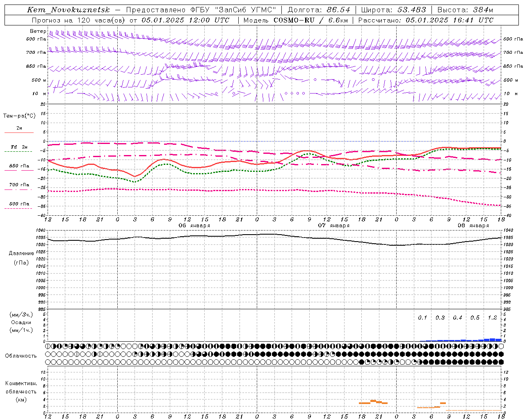Click the (мм/1ч.) precipitation unit label
The image size is (525, 420).
click(21, 330)
